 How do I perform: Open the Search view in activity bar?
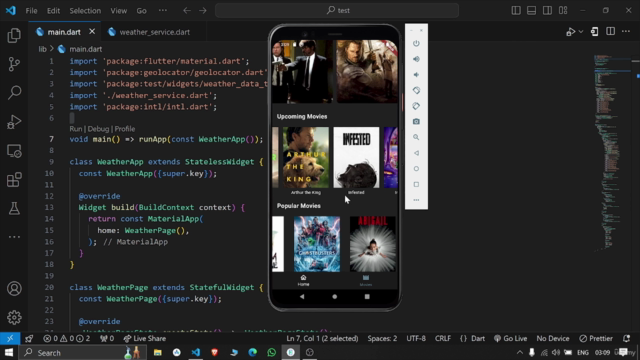pos(14,93)
